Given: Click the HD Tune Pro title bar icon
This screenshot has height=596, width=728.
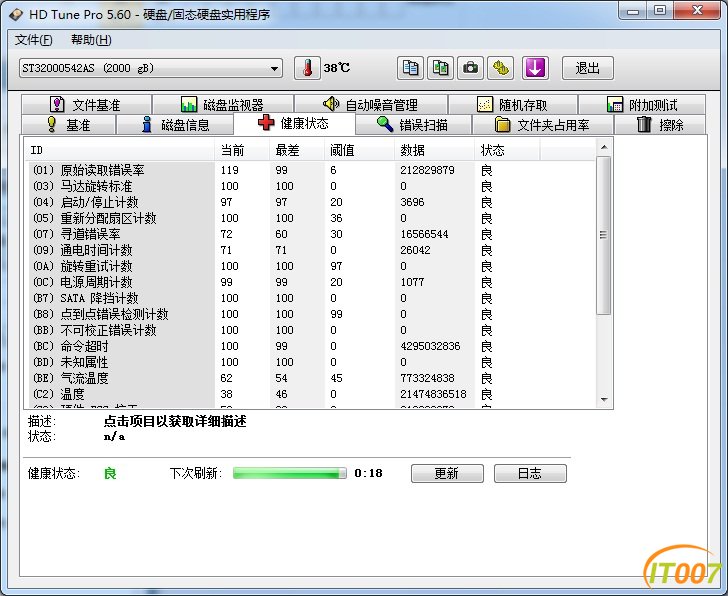Looking at the screenshot, I should (x=16, y=14).
